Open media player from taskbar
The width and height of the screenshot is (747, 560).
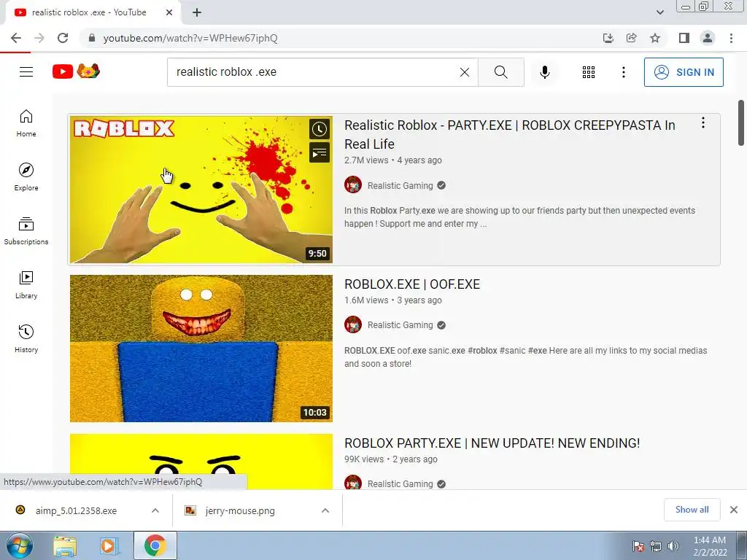pos(109,545)
